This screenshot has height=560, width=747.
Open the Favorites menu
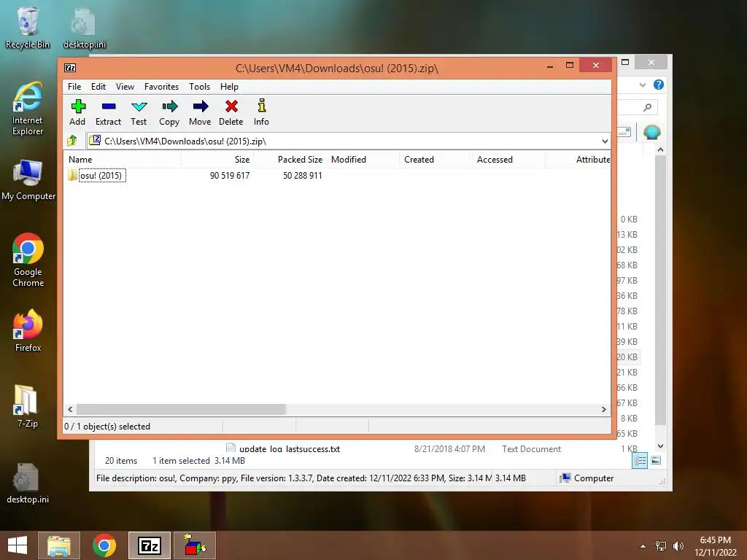(x=161, y=87)
